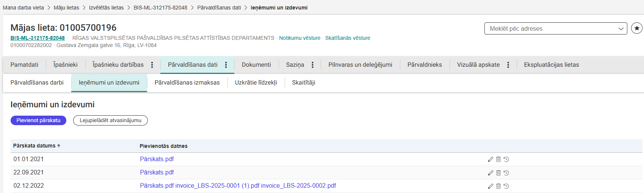
Task: View history of 02.12.2022 report
Action: pyautogui.click(x=506, y=186)
